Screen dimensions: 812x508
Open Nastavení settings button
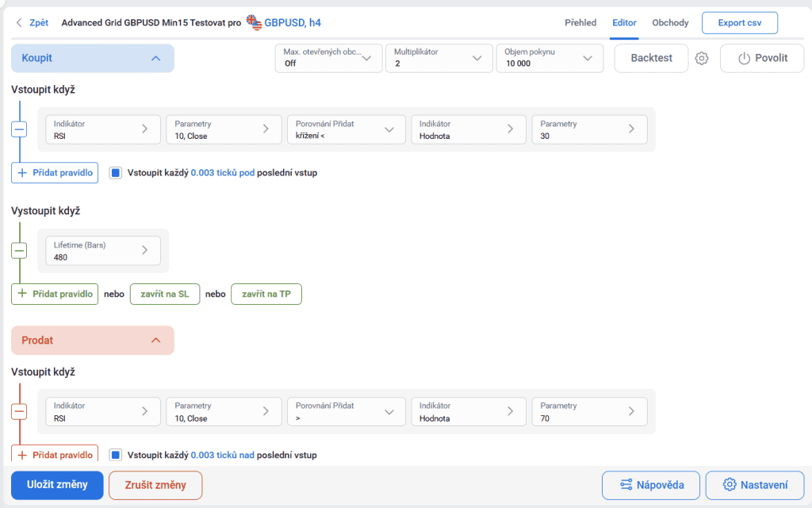click(754, 485)
